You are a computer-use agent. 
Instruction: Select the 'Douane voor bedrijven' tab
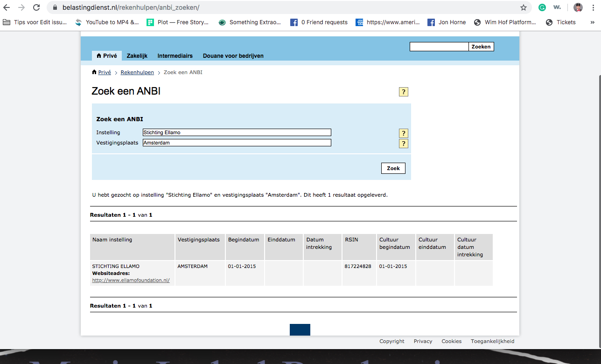(233, 55)
